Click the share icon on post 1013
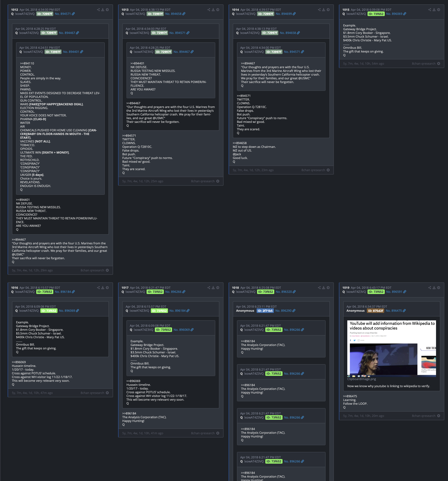Screen dimensions: 448x481 [209, 10]
